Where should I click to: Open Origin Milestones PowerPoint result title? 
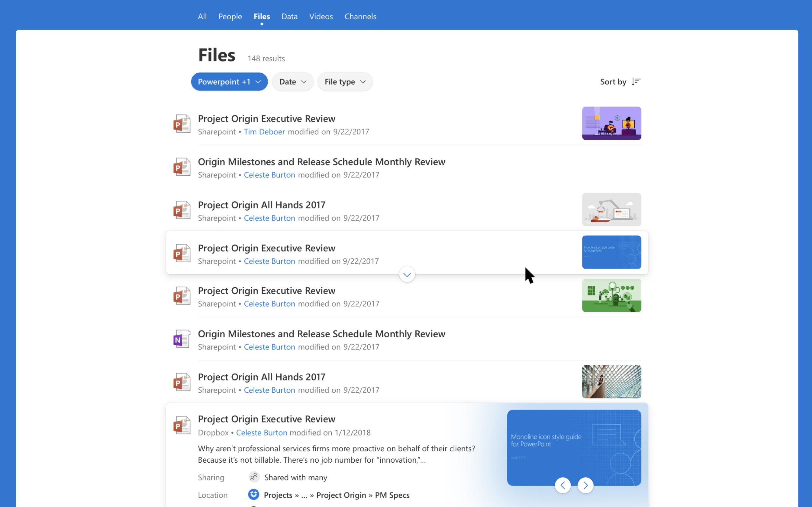pos(321,162)
